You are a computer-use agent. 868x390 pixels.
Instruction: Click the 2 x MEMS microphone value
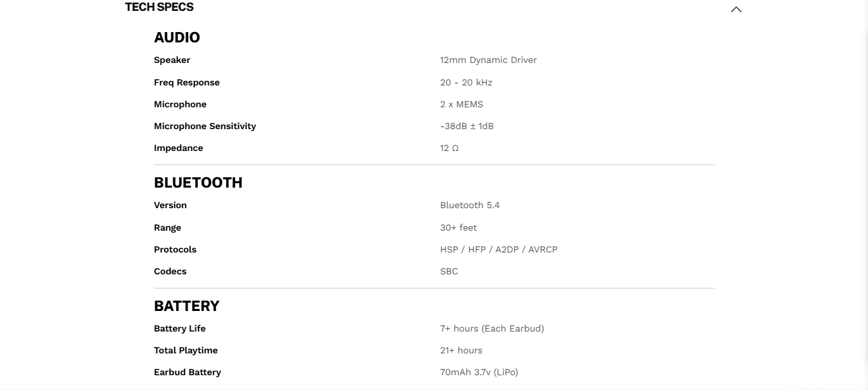(461, 104)
